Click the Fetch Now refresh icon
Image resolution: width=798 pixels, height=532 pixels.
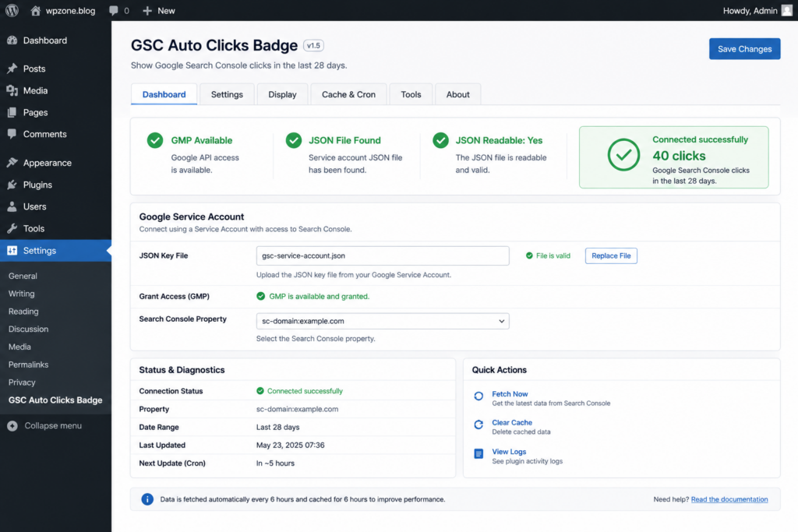(478, 396)
